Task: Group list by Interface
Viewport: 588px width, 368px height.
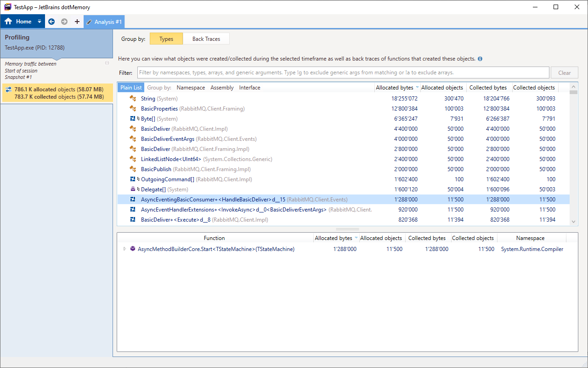Action: pos(250,88)
